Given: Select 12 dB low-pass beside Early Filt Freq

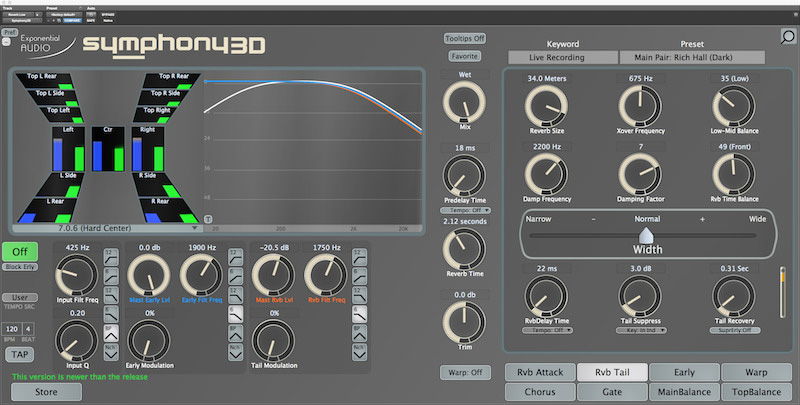Looking at the screenshot, I should 235,295.
